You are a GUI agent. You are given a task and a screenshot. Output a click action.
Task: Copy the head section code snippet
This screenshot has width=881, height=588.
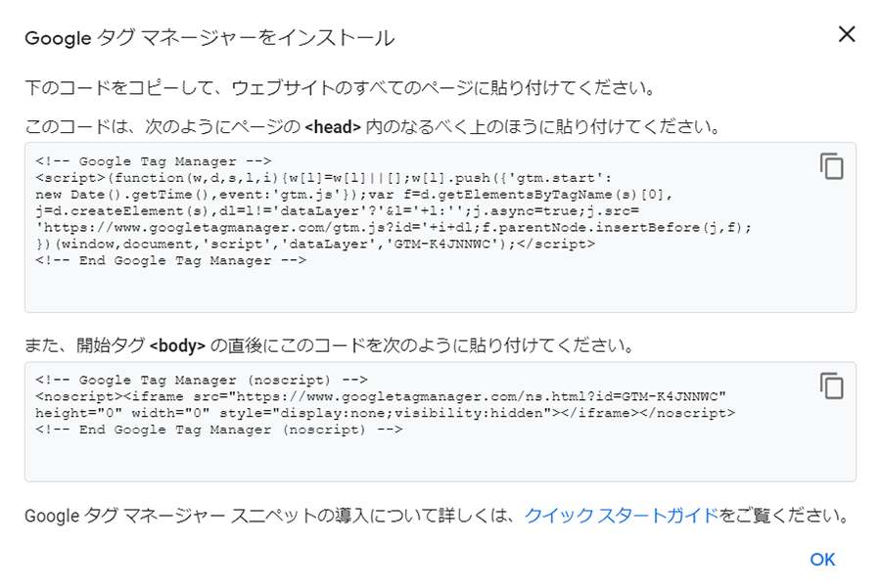coord(831,166)
